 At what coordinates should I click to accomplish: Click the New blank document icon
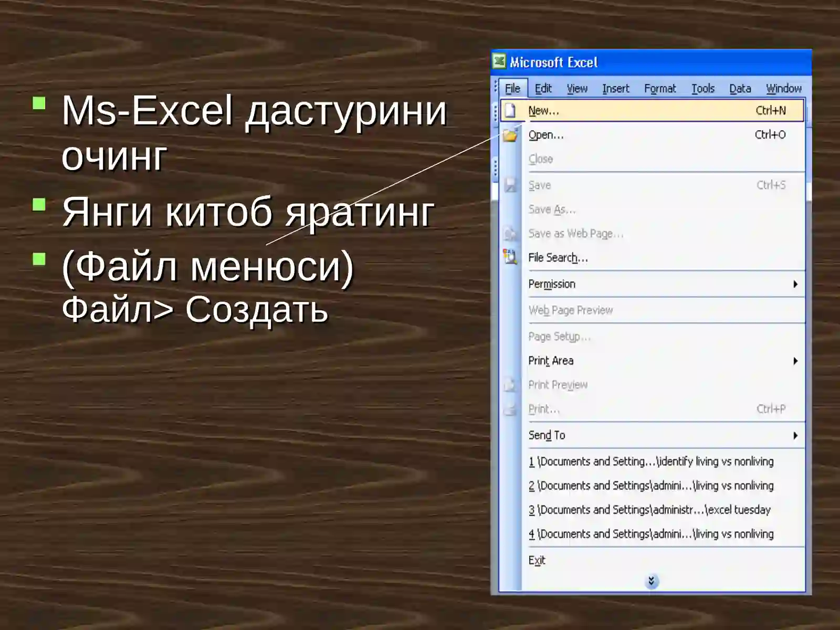(x=510, y=111)
